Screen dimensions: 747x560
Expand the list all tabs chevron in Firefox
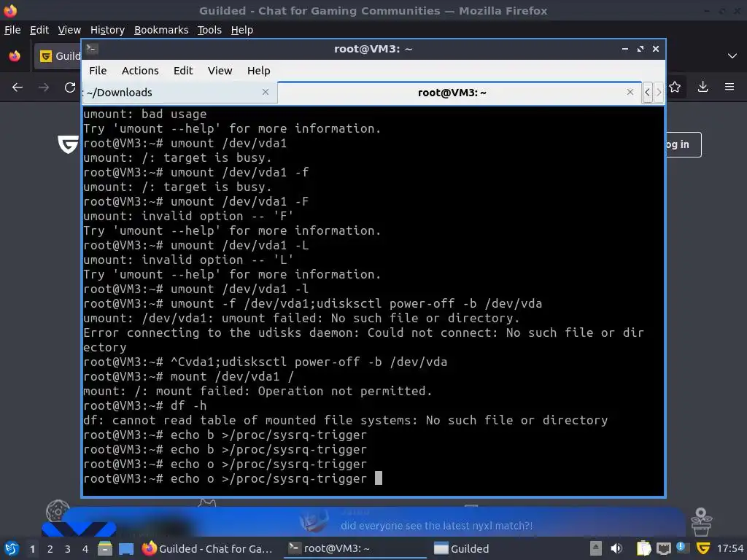[732, 56]
